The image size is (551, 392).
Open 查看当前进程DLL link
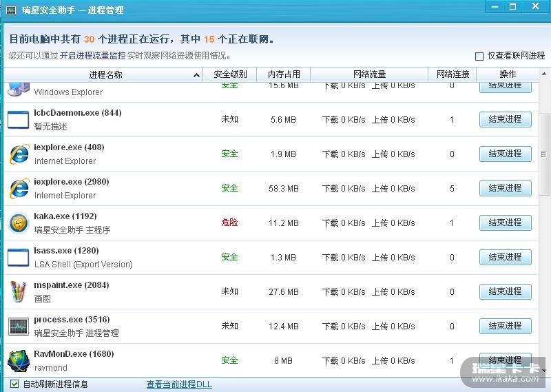point(179,384)
